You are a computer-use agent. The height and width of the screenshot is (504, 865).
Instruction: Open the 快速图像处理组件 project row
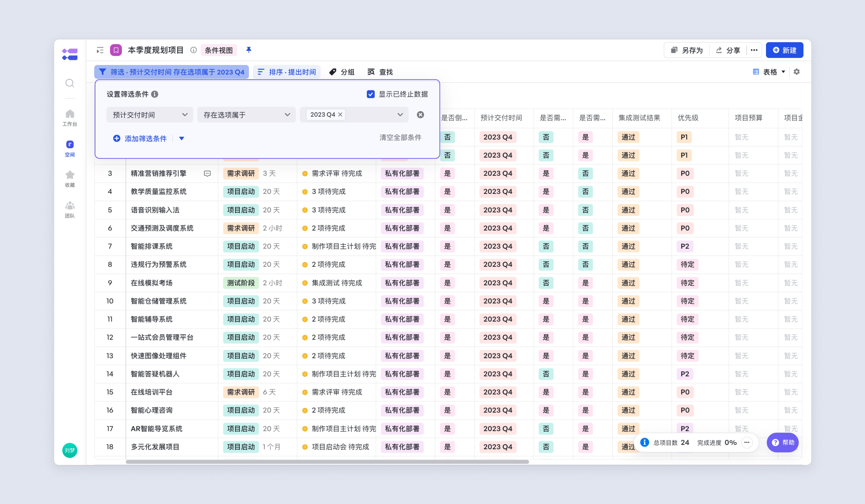coord(159,356)
